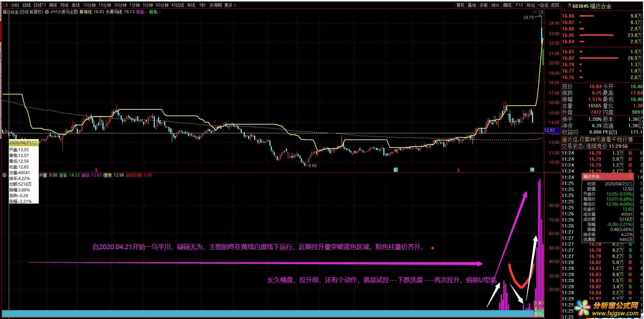The width and height of the screenshot is (644, 319).
Task: Select the 1分钟 period
Action: 135,5
